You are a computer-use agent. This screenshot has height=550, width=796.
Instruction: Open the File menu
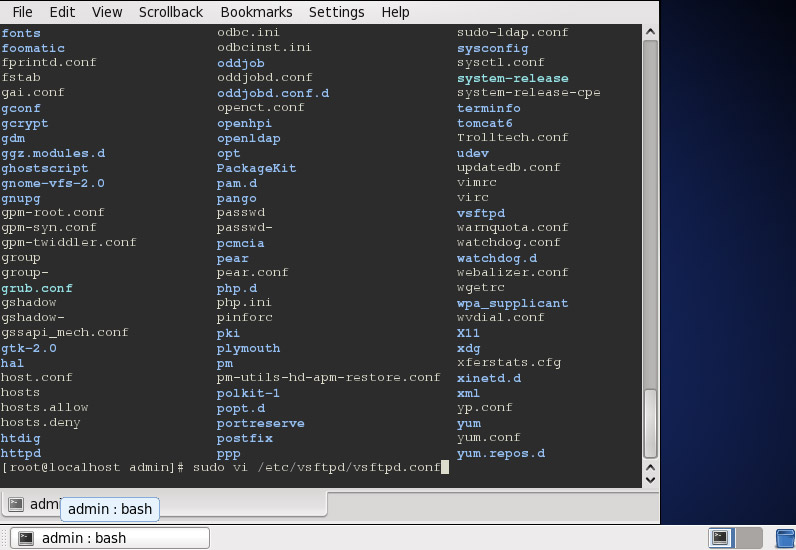(22, 12)
